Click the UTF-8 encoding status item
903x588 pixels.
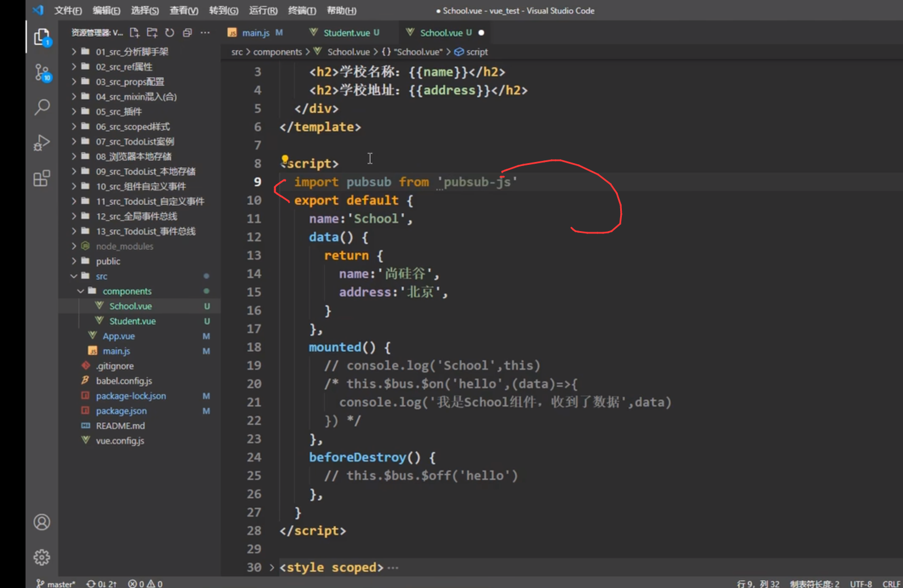860,583
